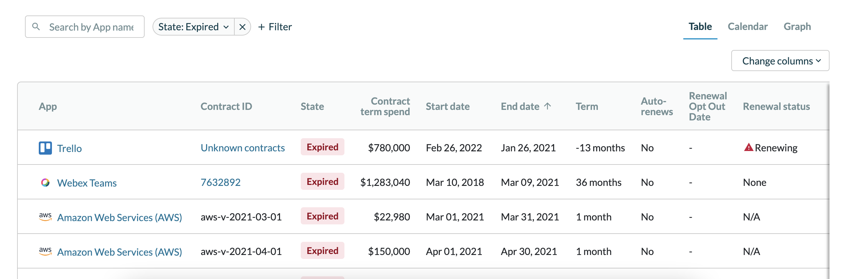
Task: Open contract 7632892
Action: [221, 182]
